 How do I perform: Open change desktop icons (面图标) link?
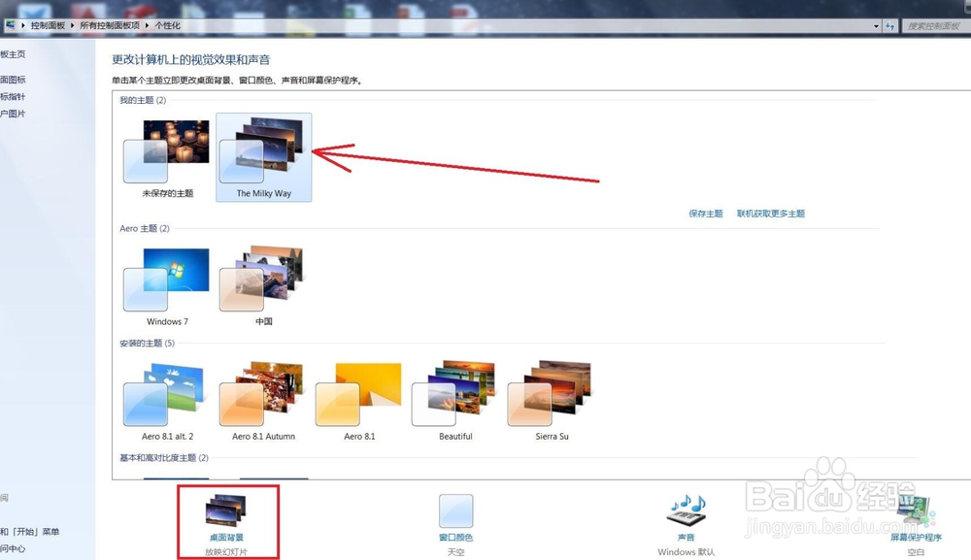pyautogui.click(x=13, y=80)
